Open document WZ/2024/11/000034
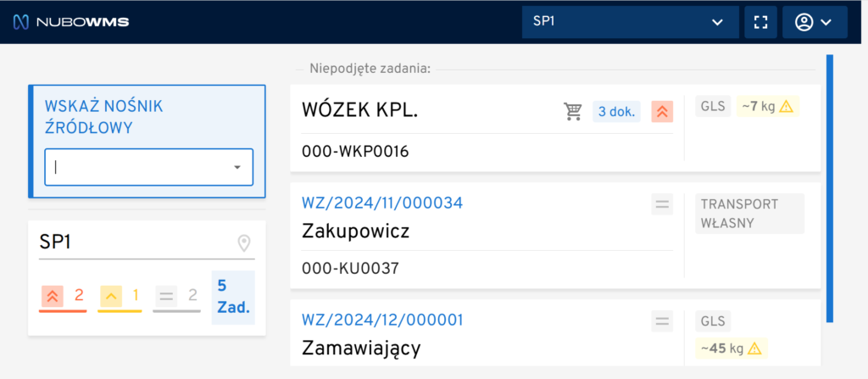 (x=382, y=203)
